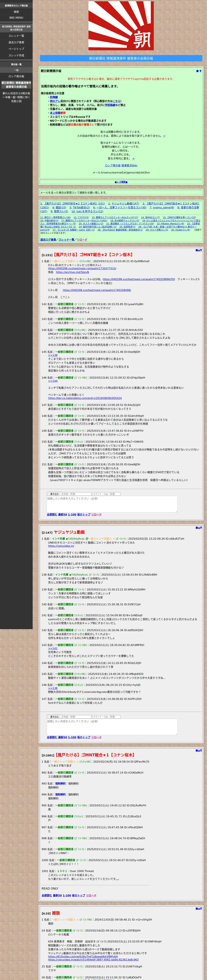Image resolution: width=207 pixels, height=980 pixels.
Task: Click the >>138 anchor in post 145
Action: (x=53, y=355)
